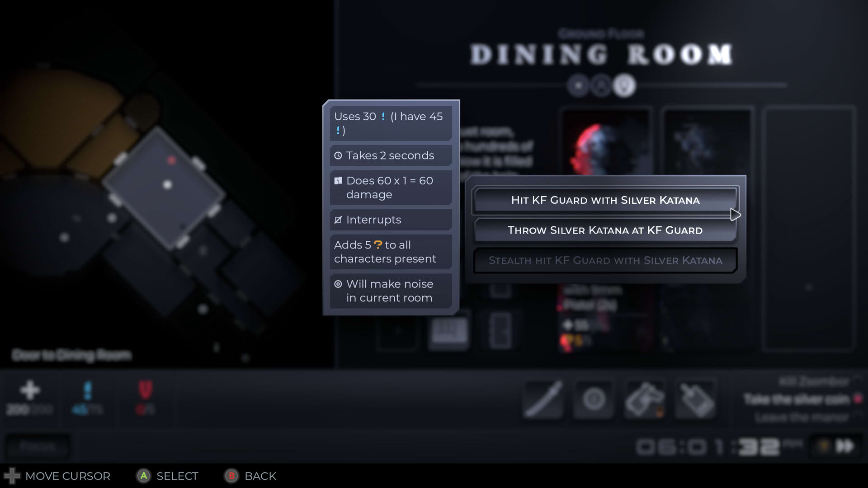Click the 'Door to Dining Room' map label
Image resolution: width=868 pixels, height=488 pixels.
(x=71, y=355)
